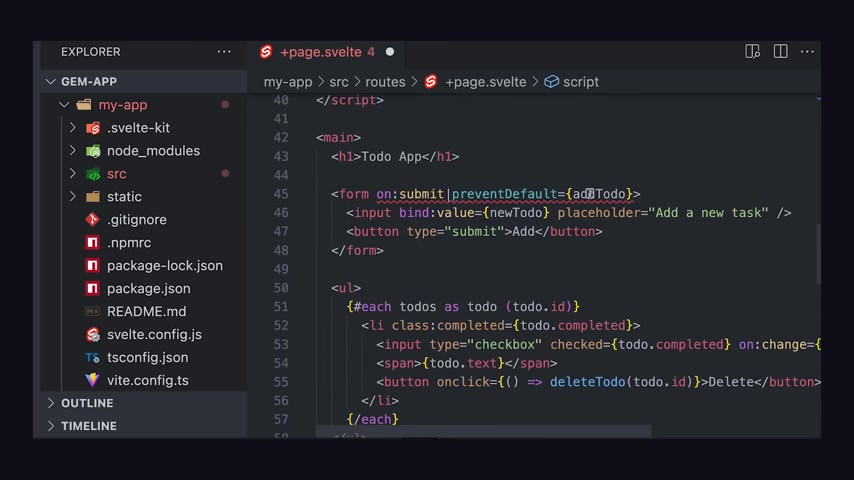Click the .svelte-kit folder icon

coord(93,128)
